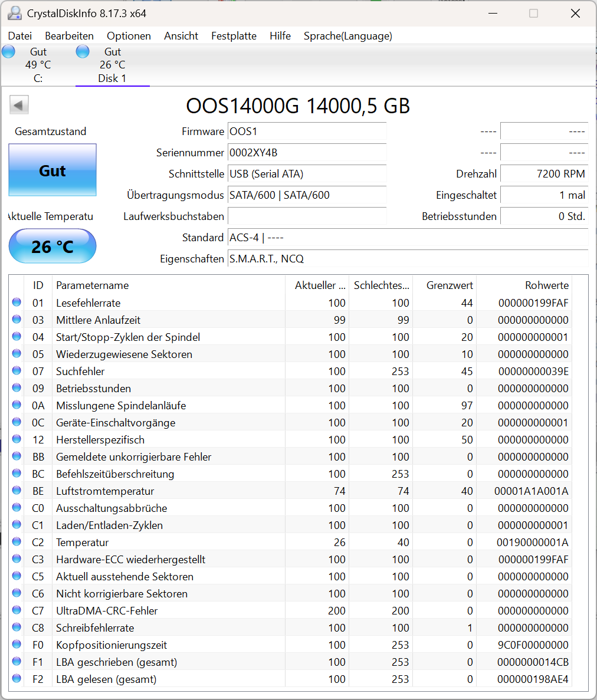
Task: Click status dot of UltraDMA-CRC-Fehler row
Action: click(x=17, y=610)
